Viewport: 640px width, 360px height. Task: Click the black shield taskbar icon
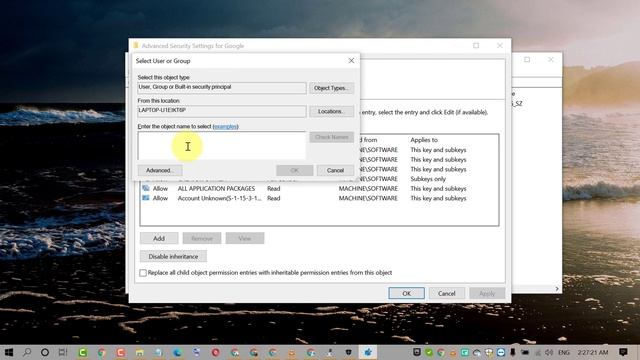pyautogui.click(x=349, y=352)
